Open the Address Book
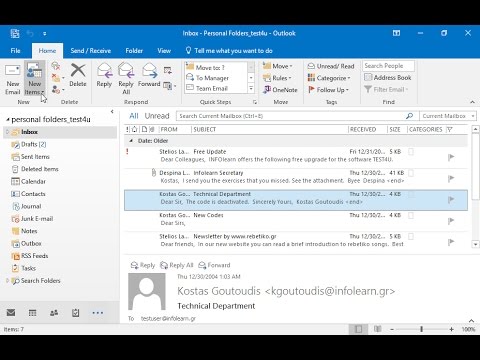 (388, 78)
